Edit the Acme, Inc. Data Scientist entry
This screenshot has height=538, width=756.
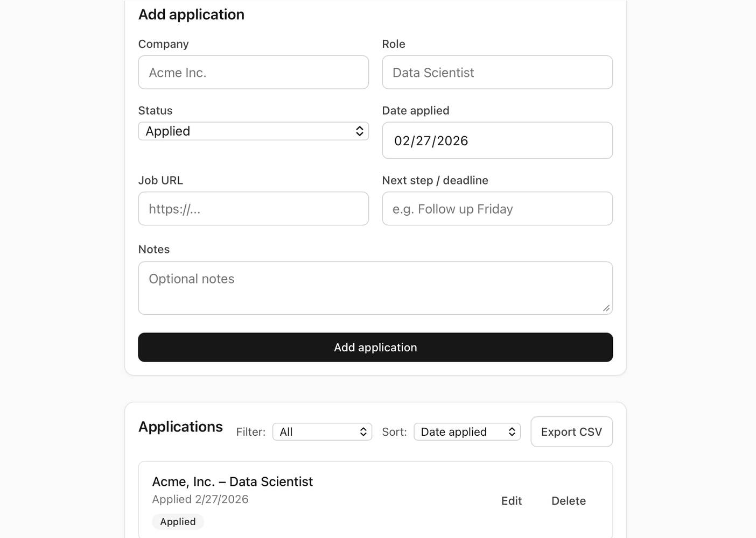tap(512, 501)
